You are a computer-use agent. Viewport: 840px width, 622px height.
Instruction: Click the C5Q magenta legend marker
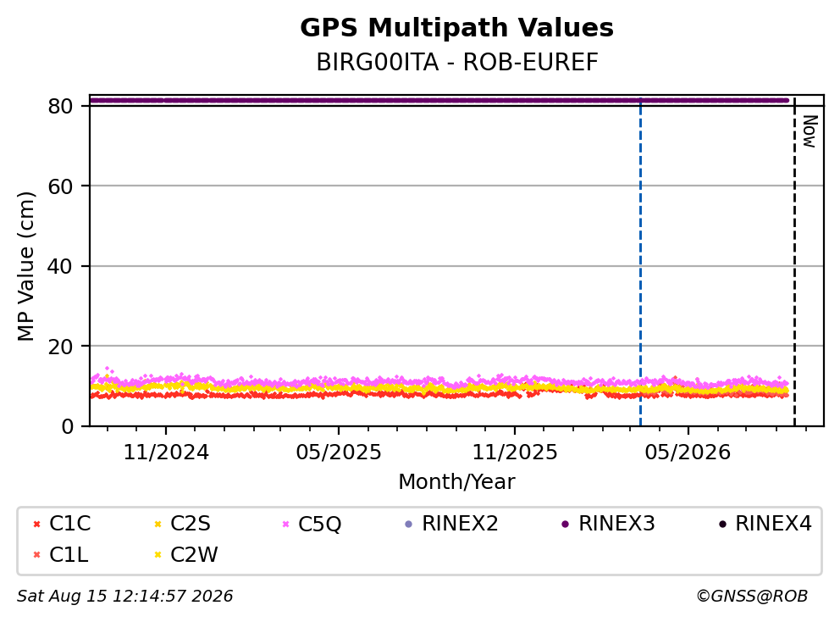(x=285, y=524)
